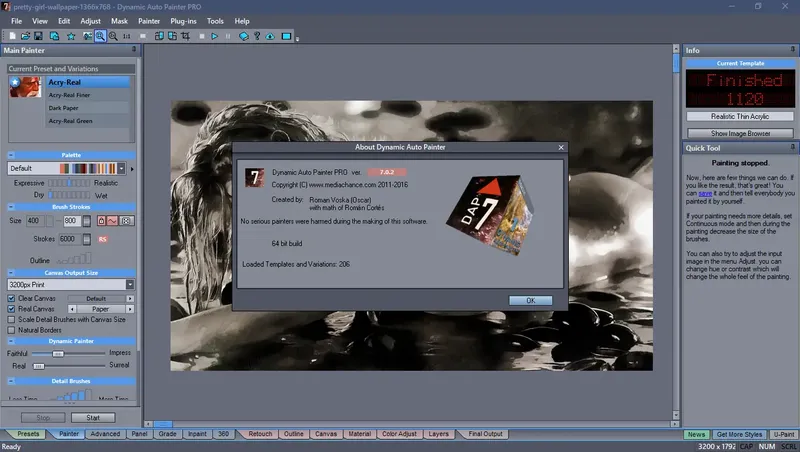The image size is (800, 452).
Task: Click the New document toolbar icon
Action: (x=12, y=36)
